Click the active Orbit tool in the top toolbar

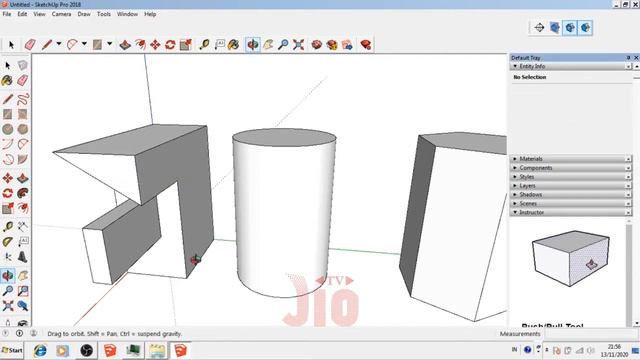point(253,44)
